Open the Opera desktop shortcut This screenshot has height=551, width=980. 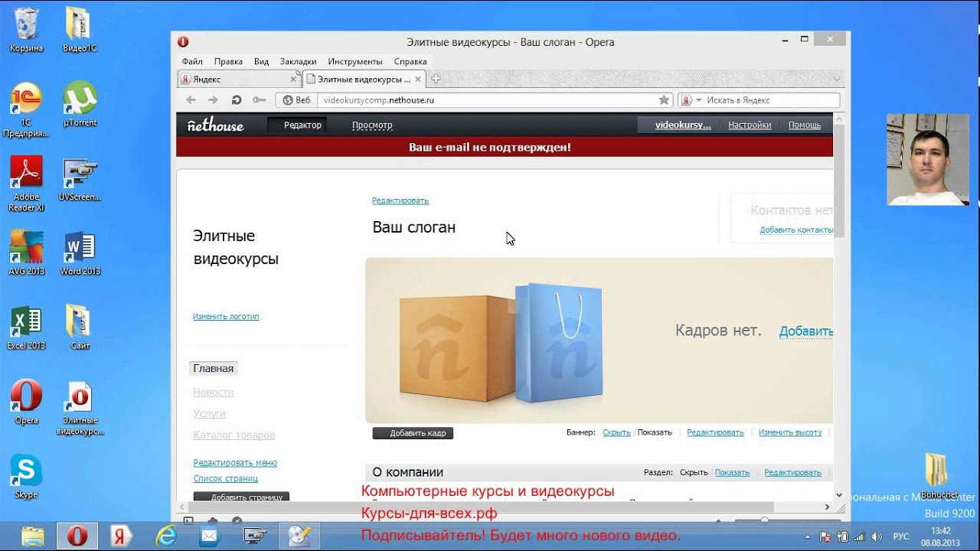point(27,403)
